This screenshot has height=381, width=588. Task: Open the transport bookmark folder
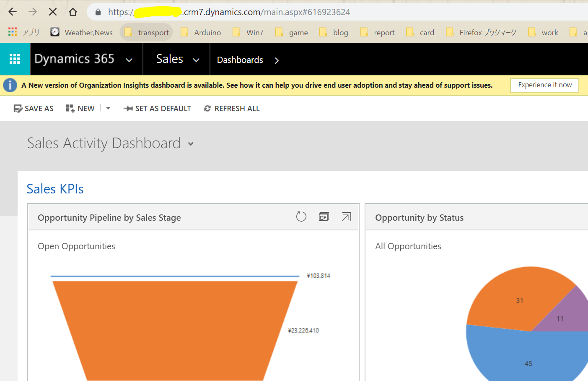point(146,32)
